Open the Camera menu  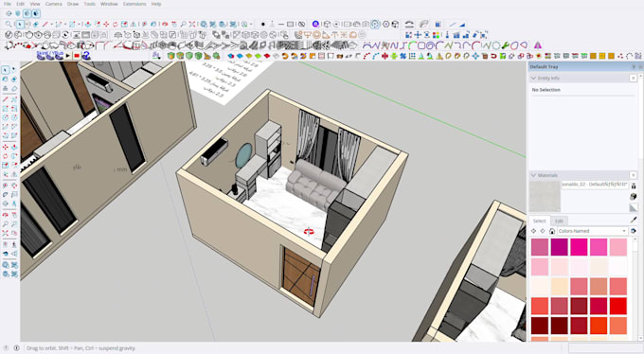click(53, 4)
